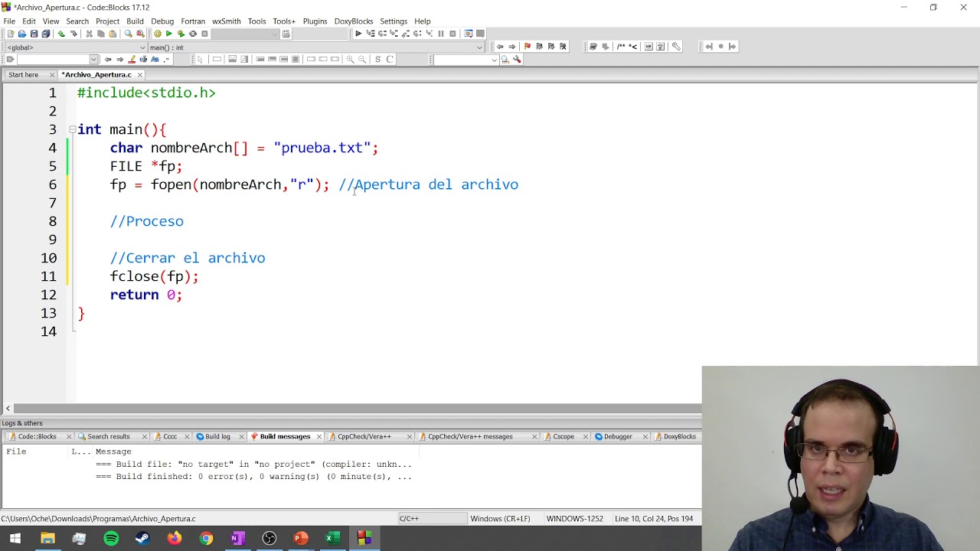Highlight matches with the marker pen icon
This screenshot has width=980, height=551.
pos(132,59)
